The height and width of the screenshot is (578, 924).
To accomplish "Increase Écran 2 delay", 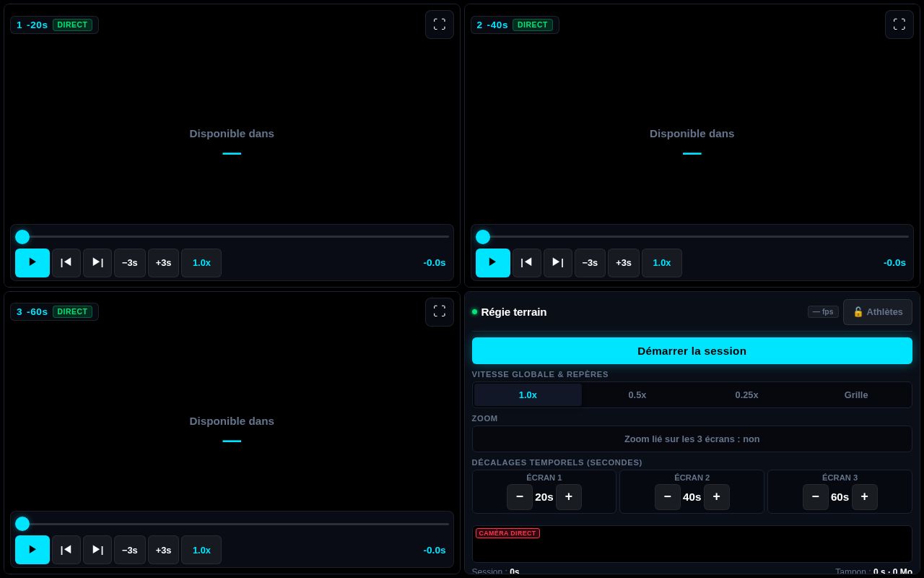I will point(717,497).
